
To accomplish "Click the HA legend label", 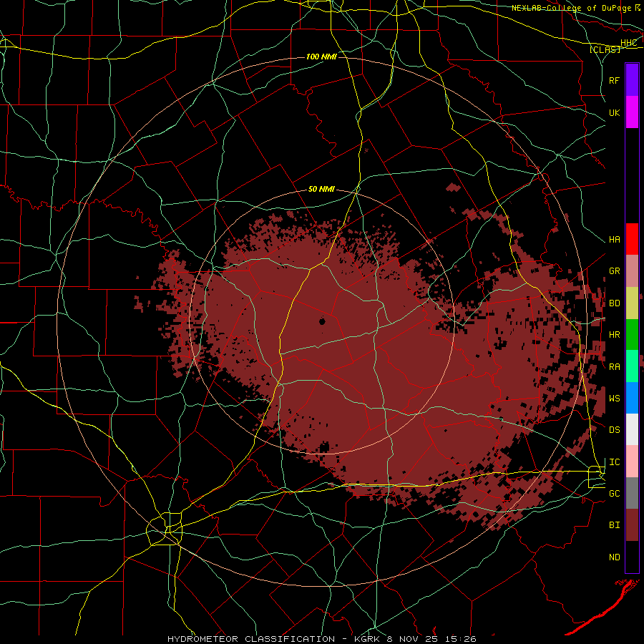I will pyautogui.click(x=614, y=239).
